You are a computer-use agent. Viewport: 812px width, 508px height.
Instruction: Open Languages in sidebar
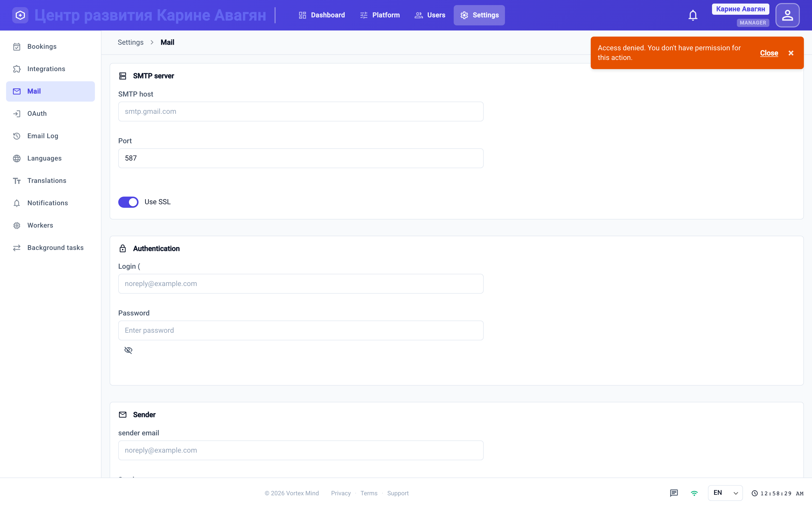click(x=50, y=158)
